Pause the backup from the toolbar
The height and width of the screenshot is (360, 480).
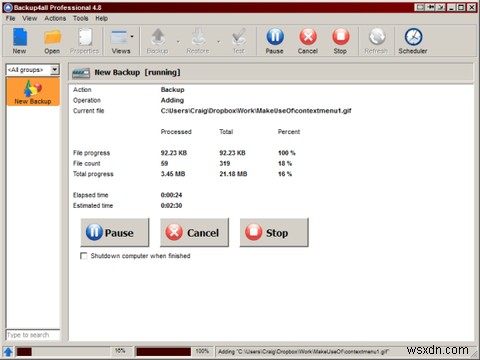(275, 41)
